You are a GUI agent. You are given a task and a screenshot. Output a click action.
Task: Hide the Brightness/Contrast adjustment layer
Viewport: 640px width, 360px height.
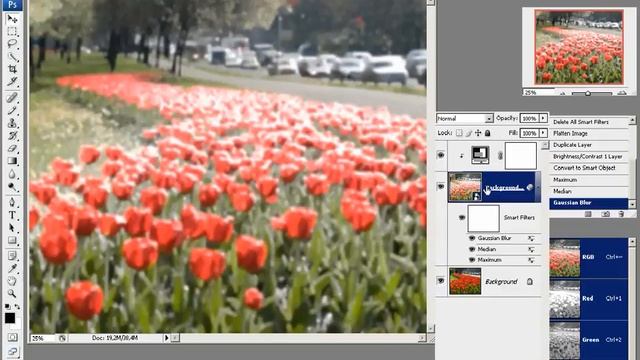click(x=441, y=155)
